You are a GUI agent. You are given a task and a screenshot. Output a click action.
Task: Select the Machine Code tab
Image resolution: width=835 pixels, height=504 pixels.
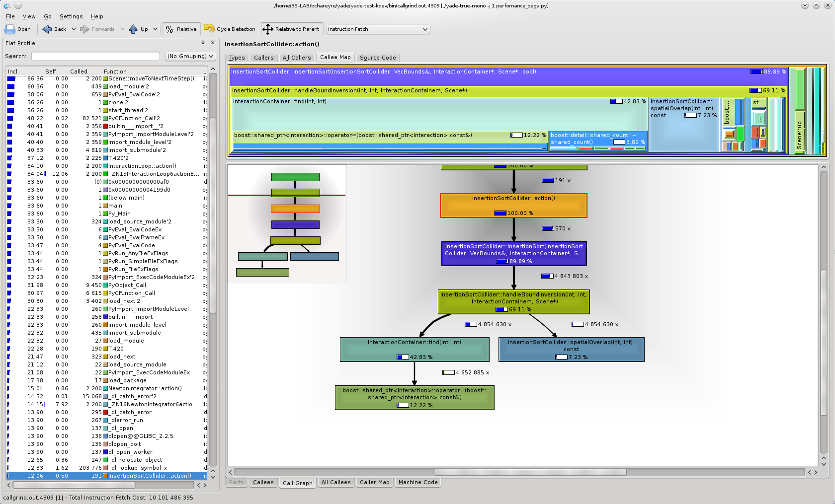point(417,482)
